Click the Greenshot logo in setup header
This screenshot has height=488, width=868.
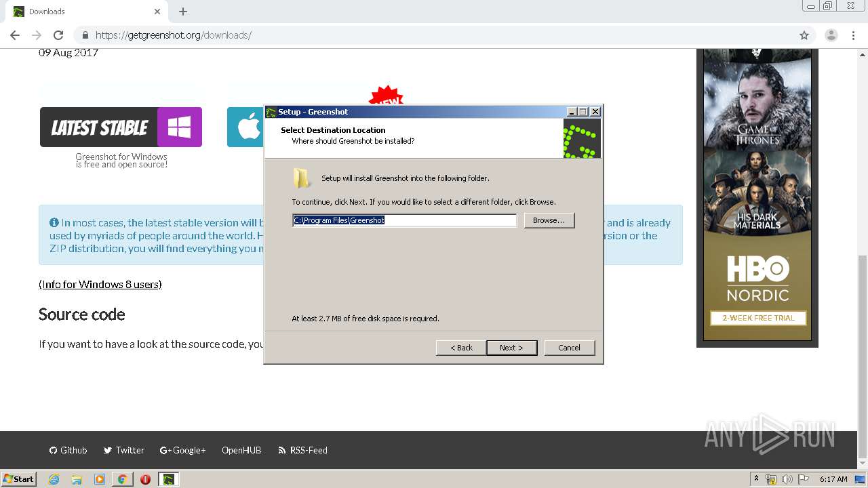(x=582, y=139)
